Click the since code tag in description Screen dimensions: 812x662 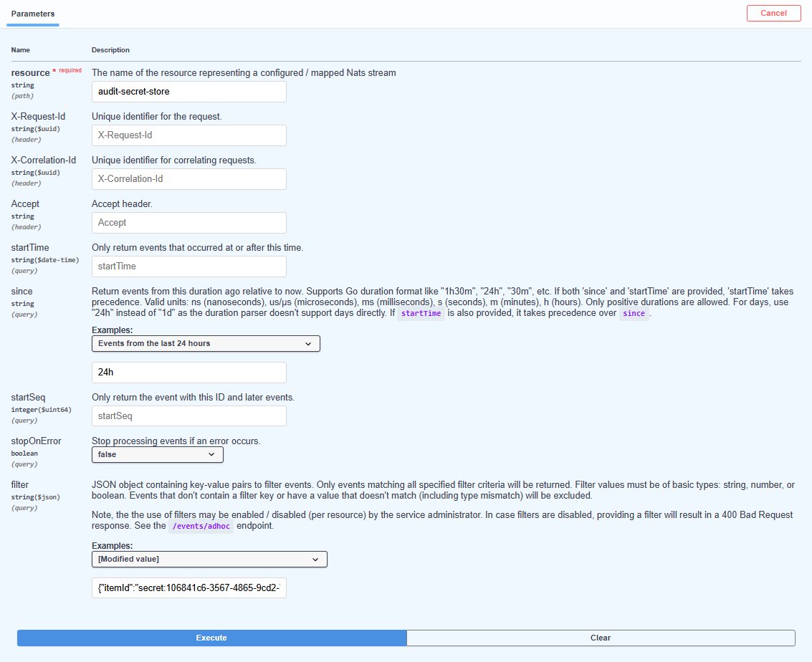[x=634, y=313]
